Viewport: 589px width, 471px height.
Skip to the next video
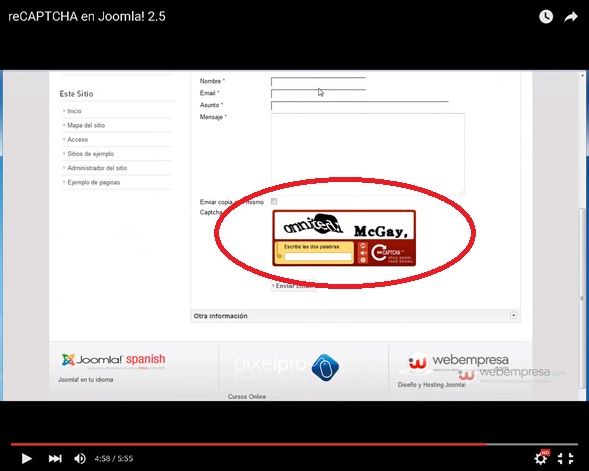(x=55, y=458)
